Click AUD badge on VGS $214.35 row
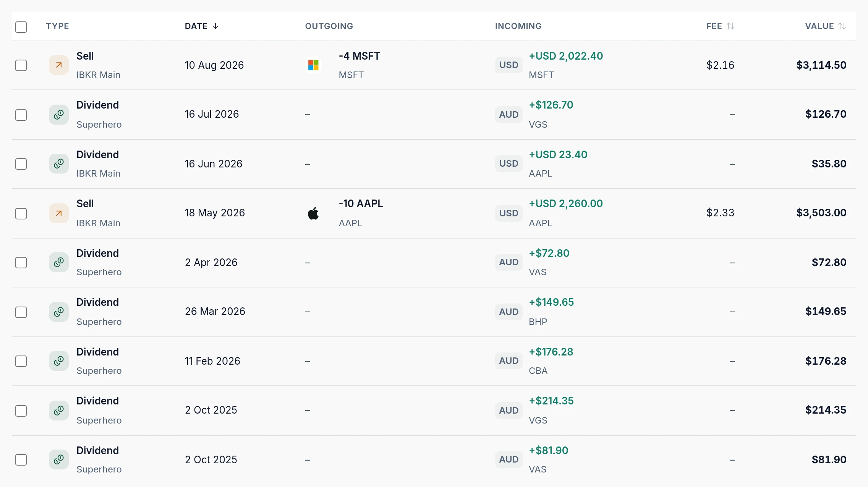 pos(509,411)
